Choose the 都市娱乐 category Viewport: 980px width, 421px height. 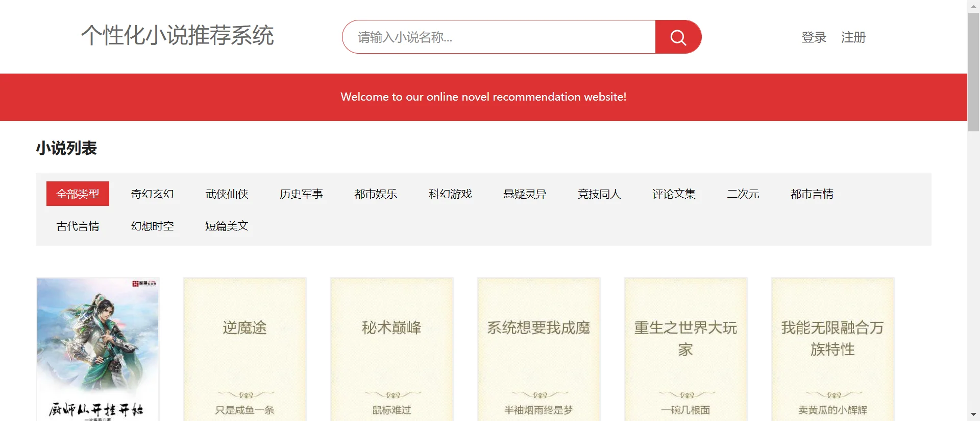376,194
